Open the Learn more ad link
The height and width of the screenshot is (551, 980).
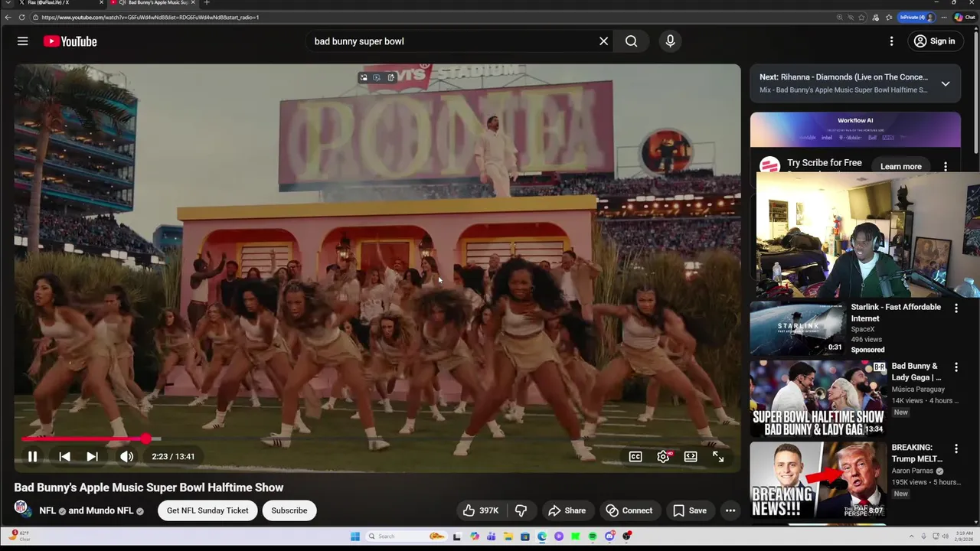click(900, 166)
